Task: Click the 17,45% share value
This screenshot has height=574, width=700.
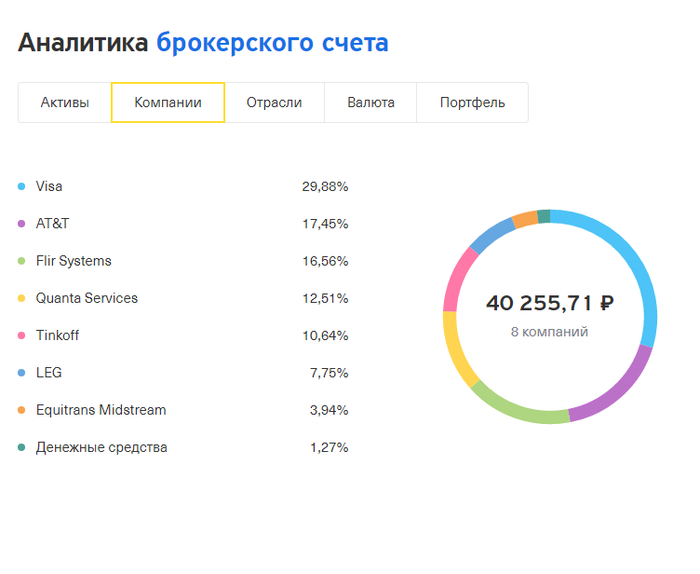Action: [325, 224]
